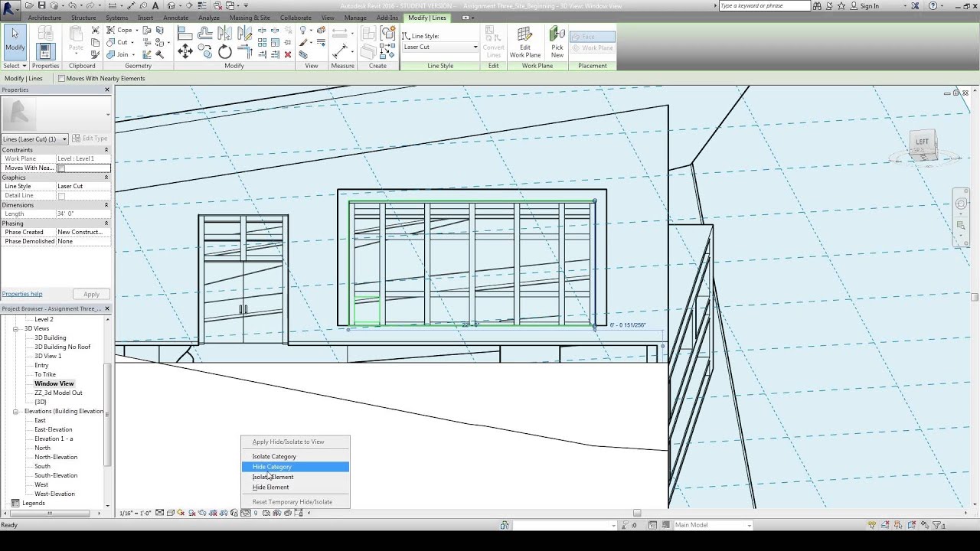980x551 pixels.
Task: Click the red Delete X icon
Action: [288, 54]
